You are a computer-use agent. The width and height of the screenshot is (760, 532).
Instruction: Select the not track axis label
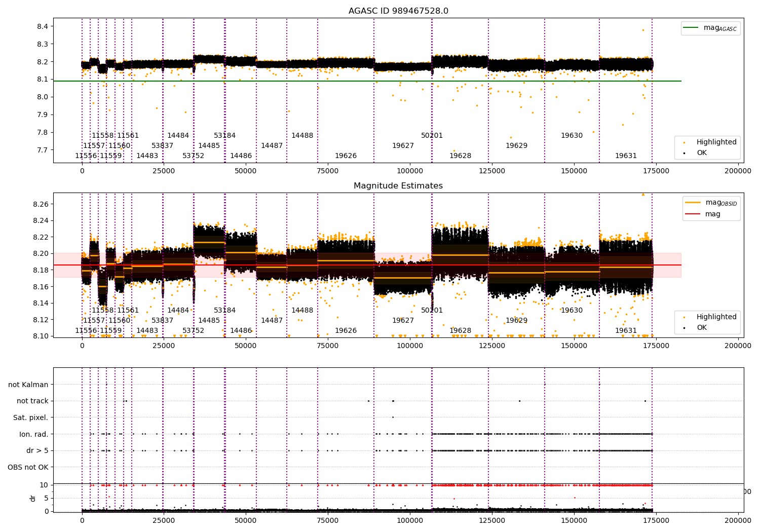(x=32, y=401)
